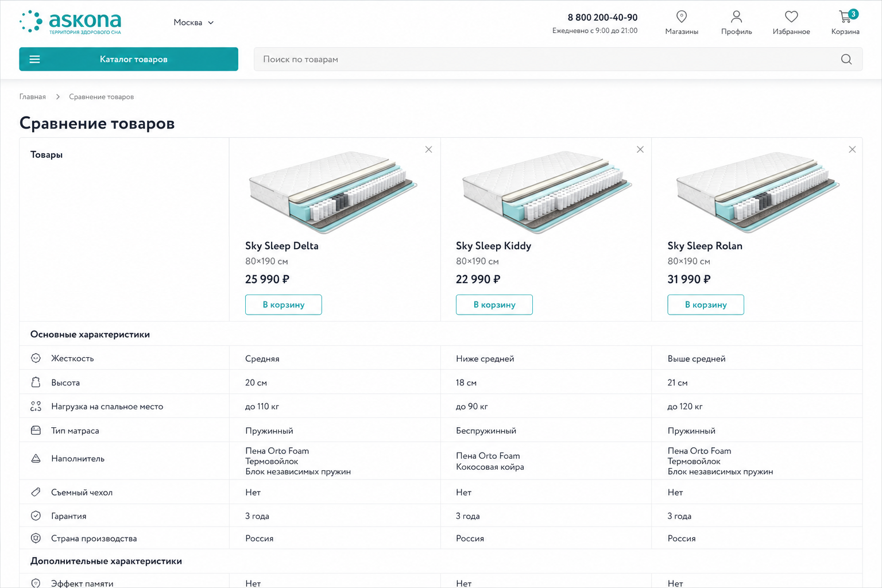The width and height of the screenshot is (882, 588).
Task: Select the Ниже средней firmness value
Action: tap(485, 358)
